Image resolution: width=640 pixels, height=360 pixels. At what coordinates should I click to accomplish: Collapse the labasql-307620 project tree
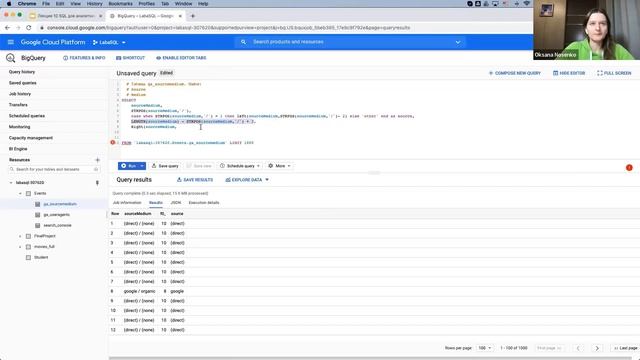(x=11, y=183)
